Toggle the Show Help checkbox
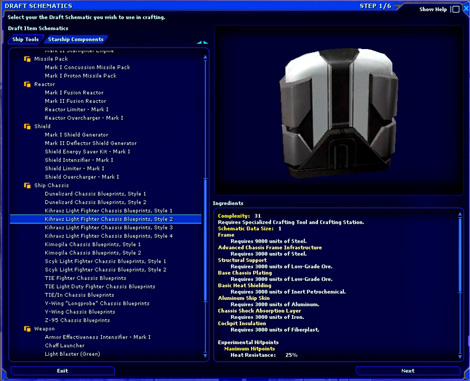The image size is (470, 381). tap(455, 9)
